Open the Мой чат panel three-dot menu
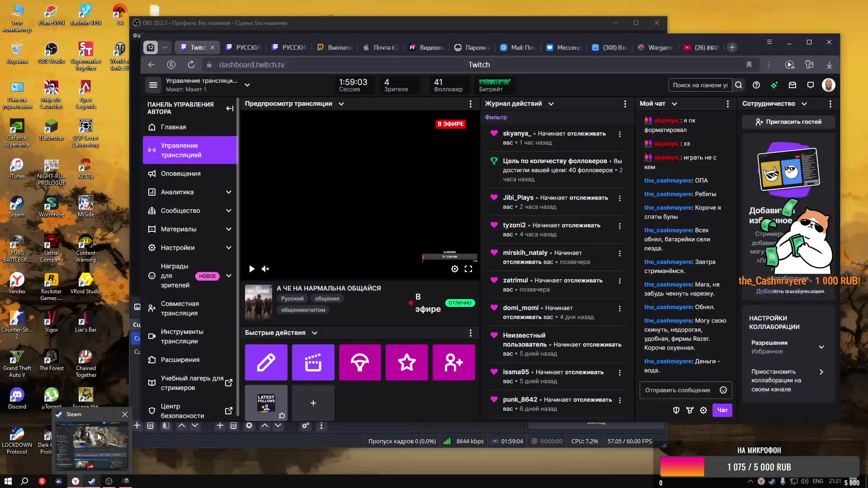Image resolution: width=868 pixels, height=488 pixels. [728, 104]
